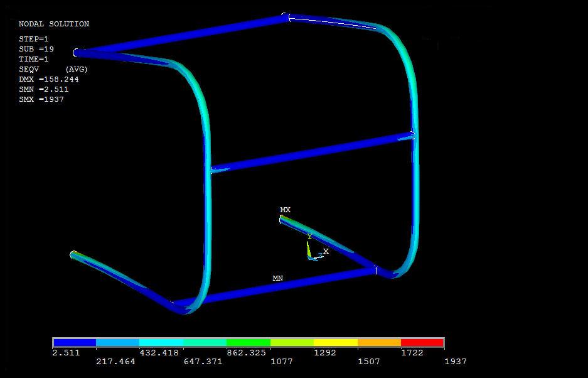
Task: Click the Y axis label of triad
Action: click(309, 237)
